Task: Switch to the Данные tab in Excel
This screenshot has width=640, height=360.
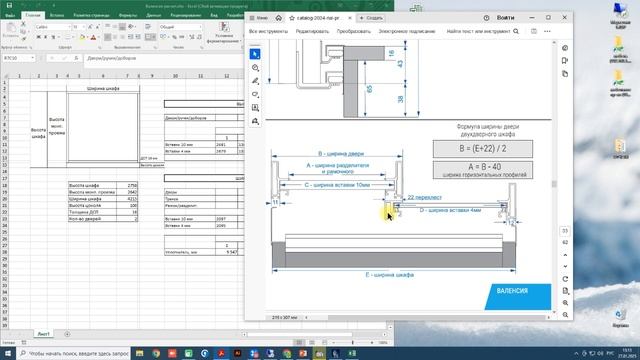Action: point(154,15)
